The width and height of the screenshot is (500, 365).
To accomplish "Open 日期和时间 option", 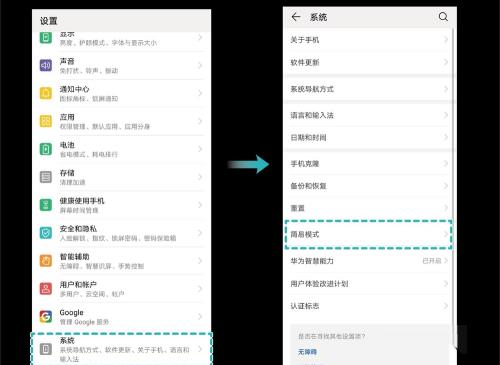I will (x=368, y=137).
